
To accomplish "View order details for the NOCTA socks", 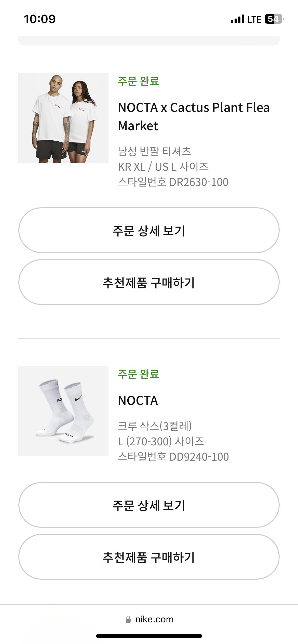I will (x=149, y=505).
